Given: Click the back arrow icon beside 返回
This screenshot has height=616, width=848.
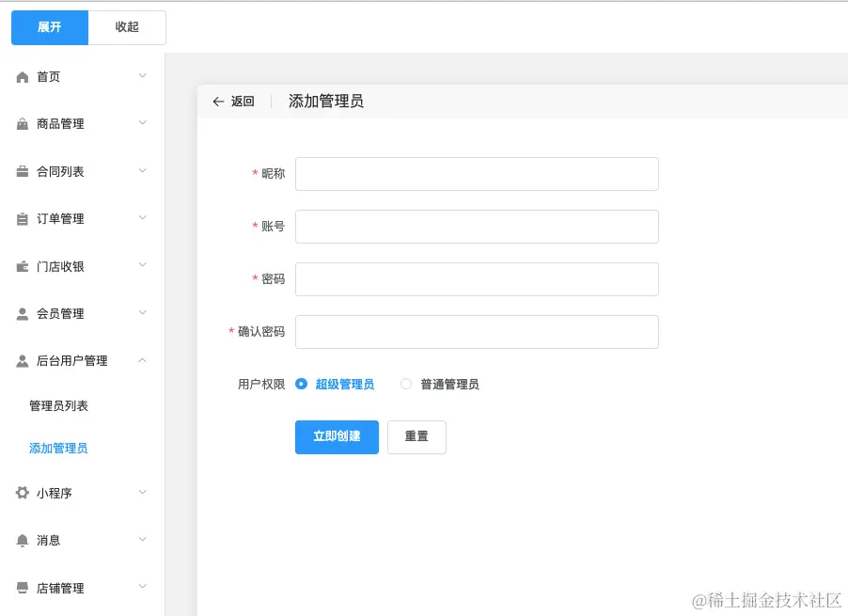Looking at the screenshot, I should 218,102.
